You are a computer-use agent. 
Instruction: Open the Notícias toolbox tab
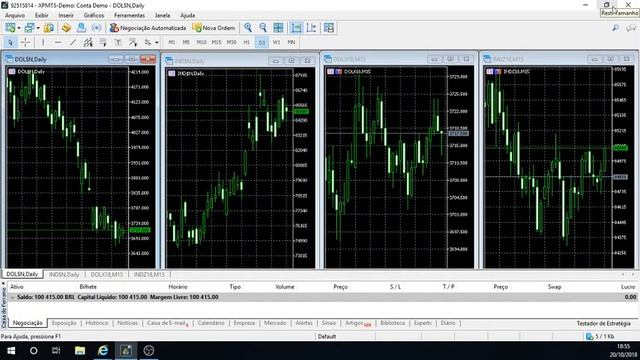(127, 323)
